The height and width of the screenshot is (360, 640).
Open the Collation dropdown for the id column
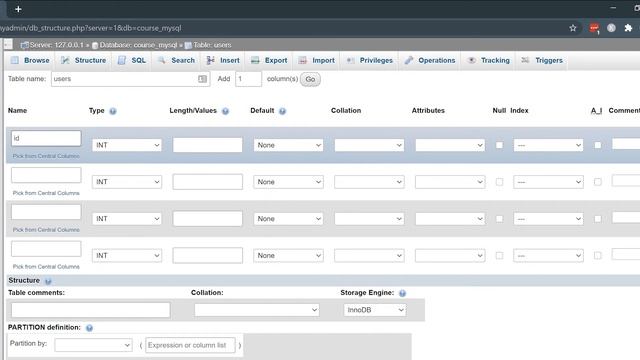(369, 145)
